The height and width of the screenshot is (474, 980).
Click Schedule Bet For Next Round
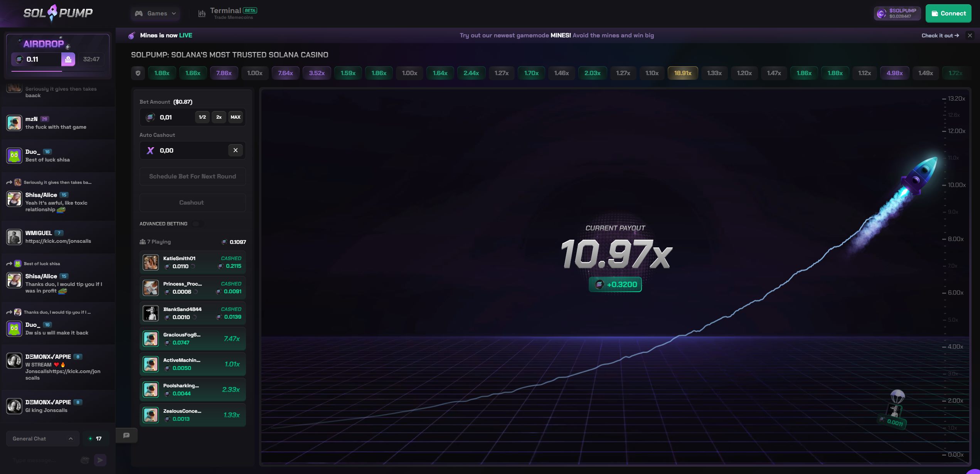[x=193, y=176]
